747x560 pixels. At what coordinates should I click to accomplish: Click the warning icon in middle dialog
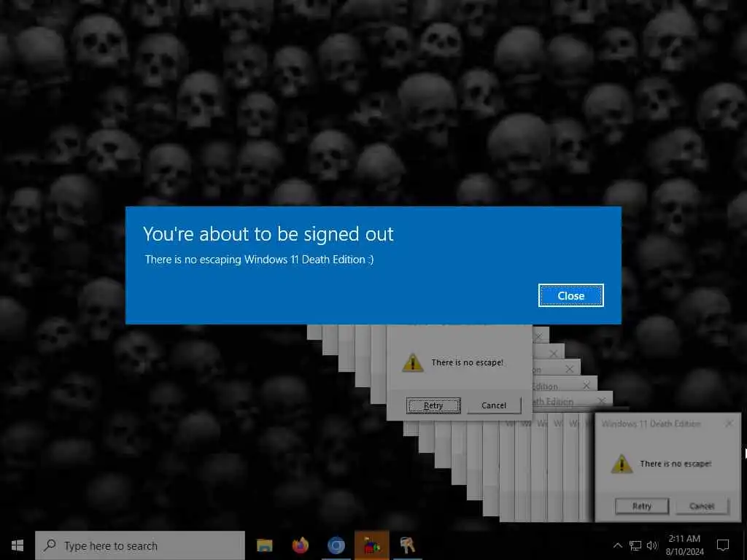(413, 363)
